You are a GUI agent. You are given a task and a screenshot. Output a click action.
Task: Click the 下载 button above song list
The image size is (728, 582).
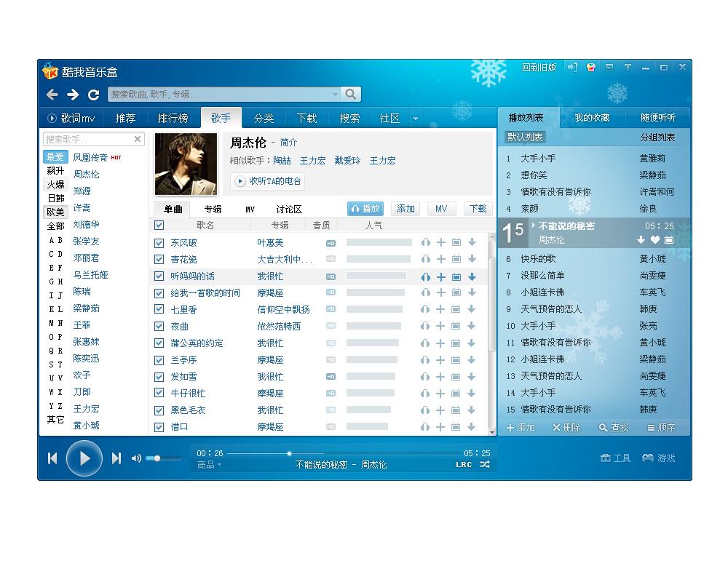478,209
